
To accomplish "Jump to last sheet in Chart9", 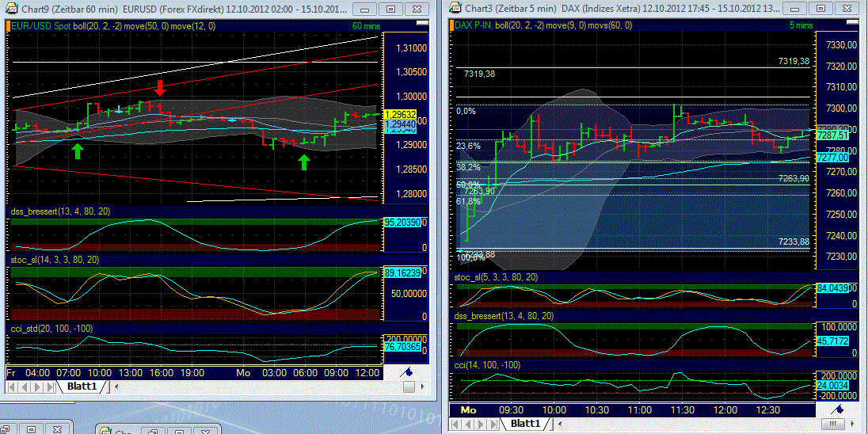I will [50, 386].
